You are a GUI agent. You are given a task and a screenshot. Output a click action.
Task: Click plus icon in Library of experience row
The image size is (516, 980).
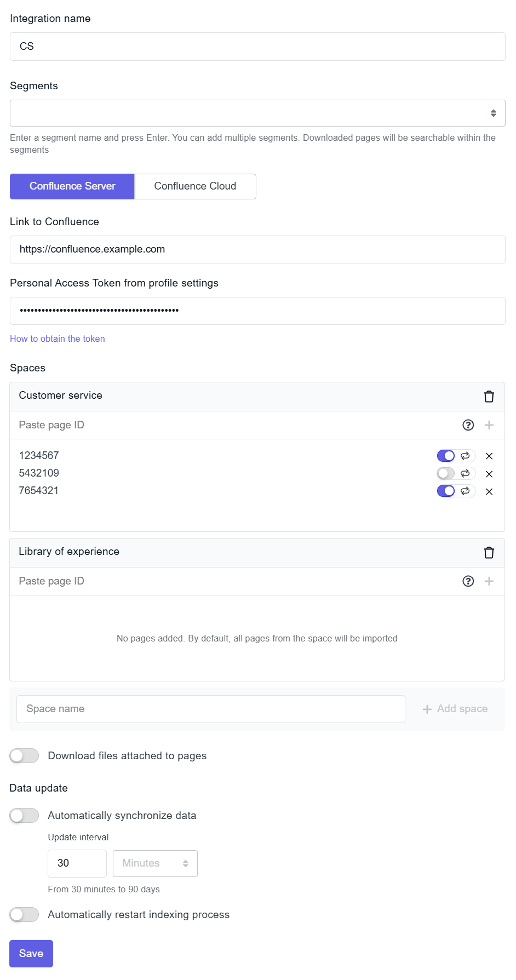(489, 581)
